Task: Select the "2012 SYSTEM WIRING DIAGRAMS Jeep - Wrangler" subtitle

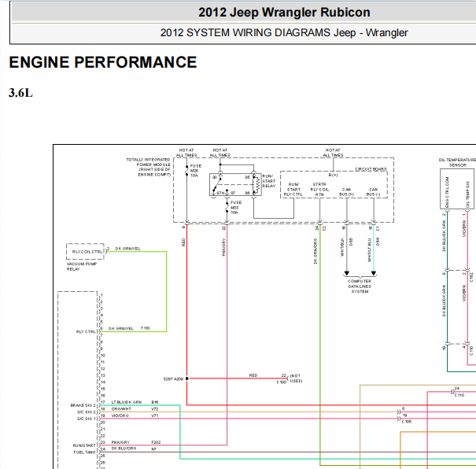Action: coord(284,32)
